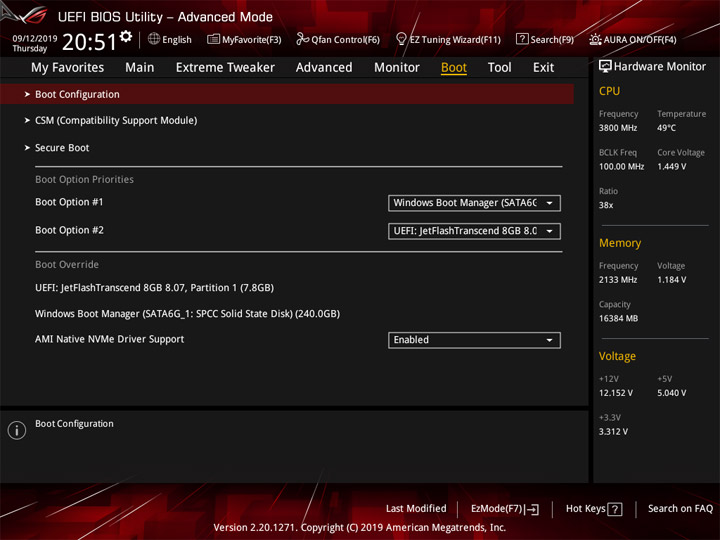Switch to My Favorites tab
Viewport: 720px width, 540px height.
pos(68,68)
